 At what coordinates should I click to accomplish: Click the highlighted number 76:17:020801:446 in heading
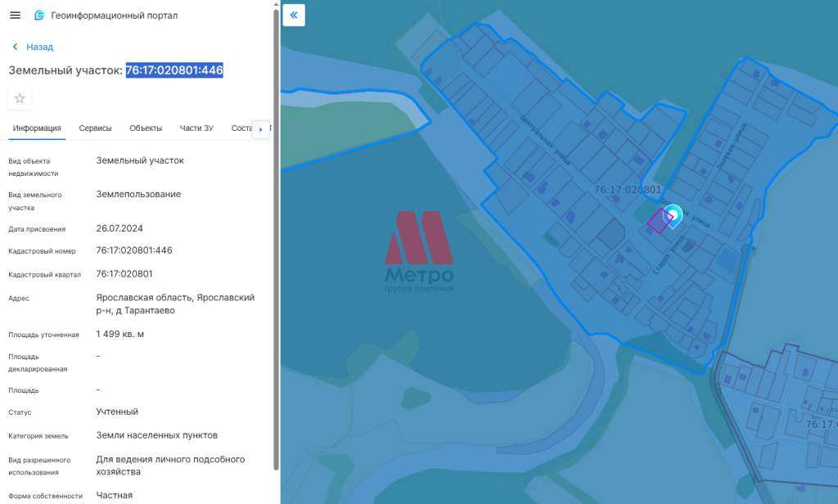(x=174, y=70)
